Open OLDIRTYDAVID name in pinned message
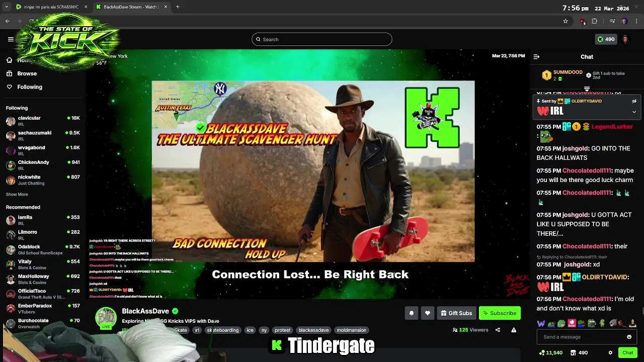The width and height of the screenshot is (644, 362). coord(587,101)
